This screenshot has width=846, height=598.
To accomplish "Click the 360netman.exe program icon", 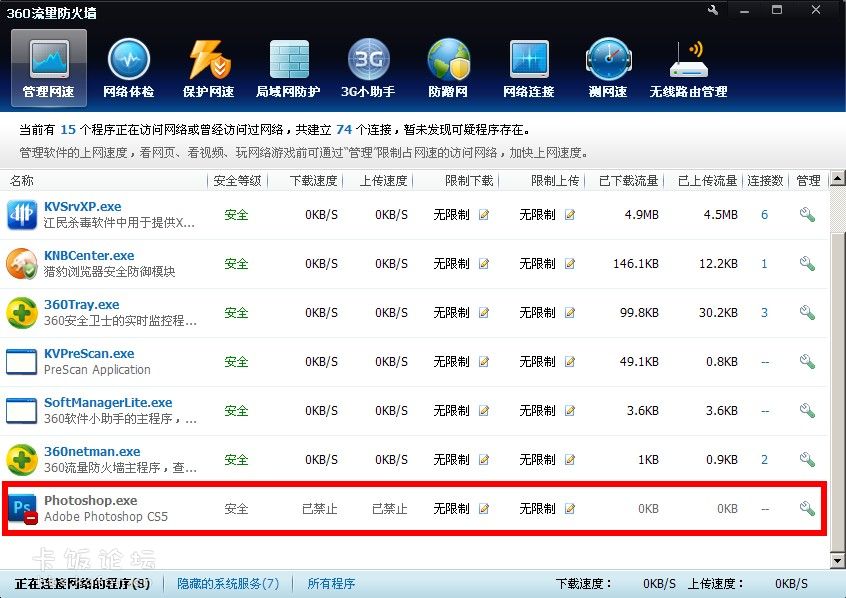I will [x=22, y=460].
